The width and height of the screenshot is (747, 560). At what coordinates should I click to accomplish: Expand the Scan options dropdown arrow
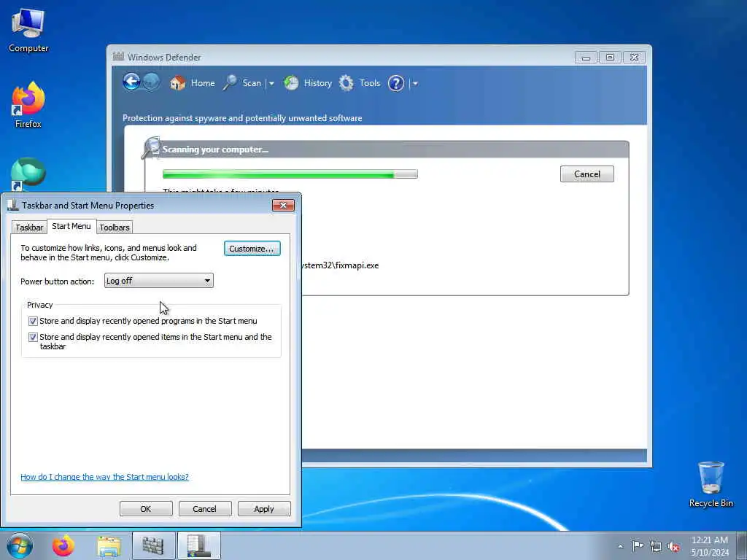[271, 83]
